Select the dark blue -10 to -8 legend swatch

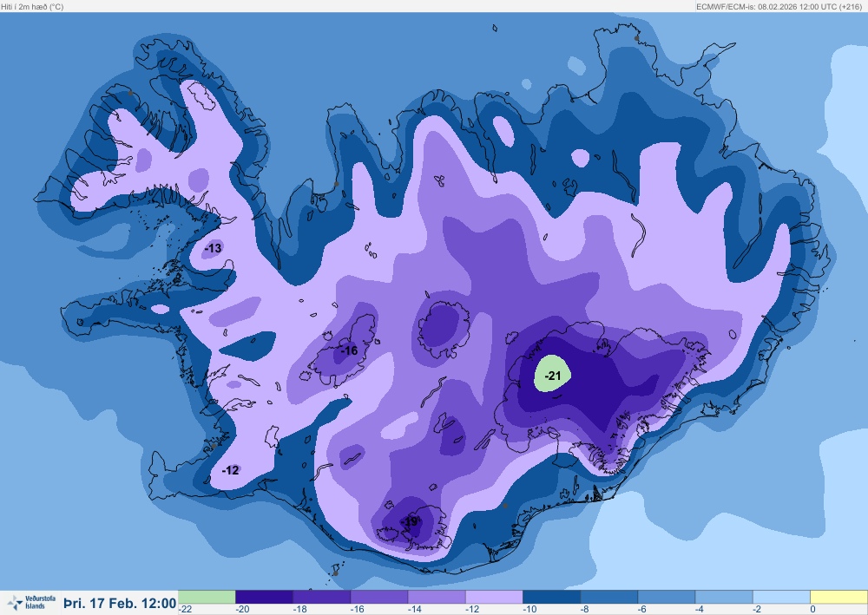pos(551,597)
